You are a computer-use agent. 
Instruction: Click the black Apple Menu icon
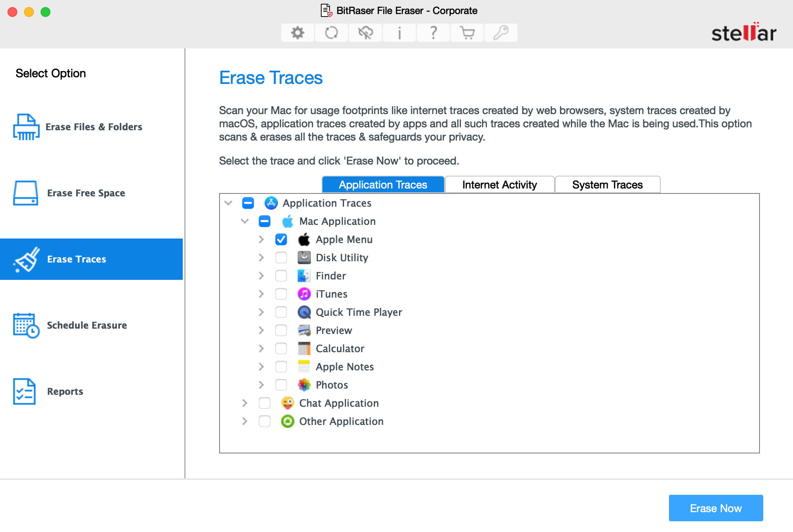click(x=304, y=239)
